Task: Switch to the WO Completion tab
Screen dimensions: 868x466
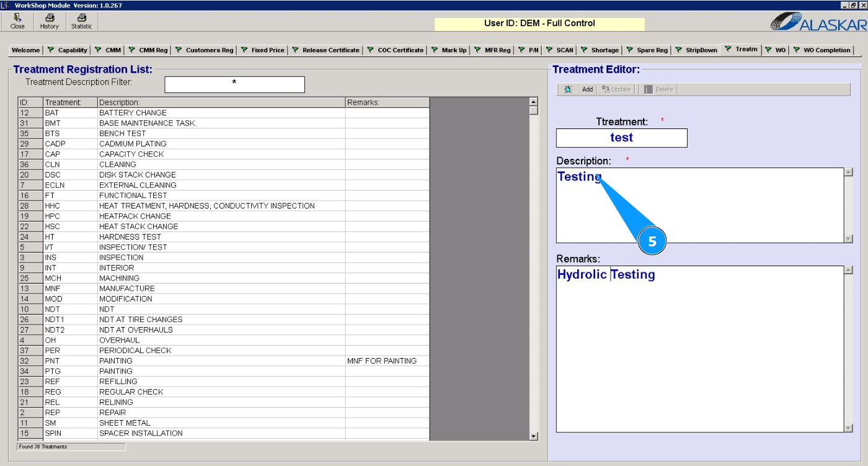Action: point(822,50)
